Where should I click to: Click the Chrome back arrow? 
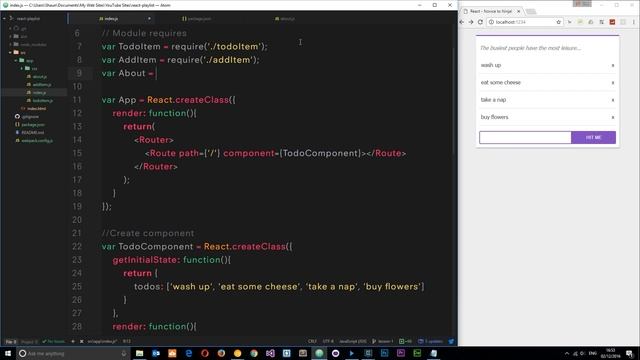462,22
